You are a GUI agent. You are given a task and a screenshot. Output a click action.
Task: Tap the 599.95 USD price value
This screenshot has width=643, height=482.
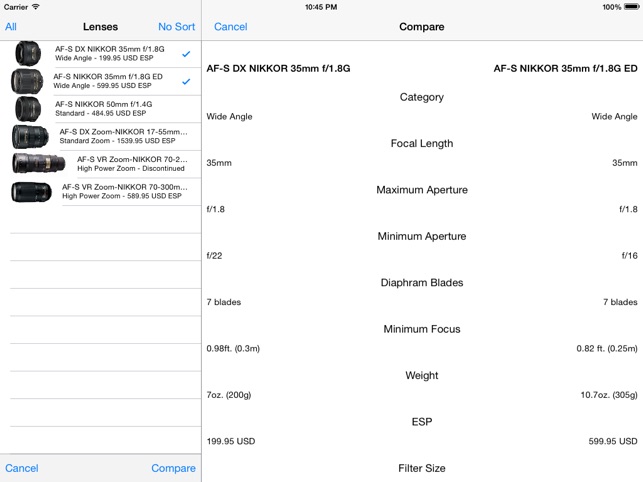pyautogui.click(x=613, y=441)
